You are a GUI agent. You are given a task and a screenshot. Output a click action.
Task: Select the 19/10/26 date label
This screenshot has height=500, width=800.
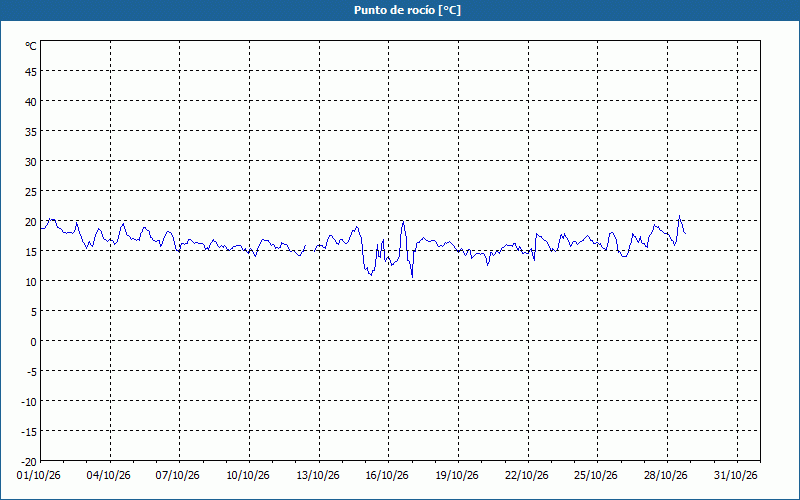pyautogui.click(x=457, y=476)
